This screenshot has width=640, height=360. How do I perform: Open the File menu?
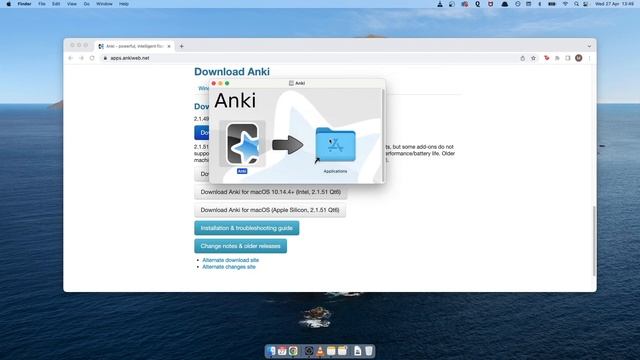[x=42, y=4]
